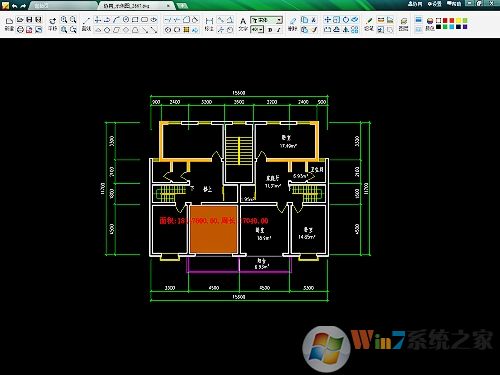Select the orange filled room region
This screenshot has width=500, height=375.
pos(214,229)
